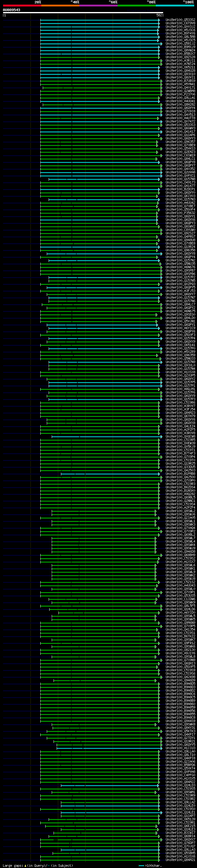Screen dimensions: 197x868
Task: Click the white query sequence bar
Action: click(x=83, y=13)
